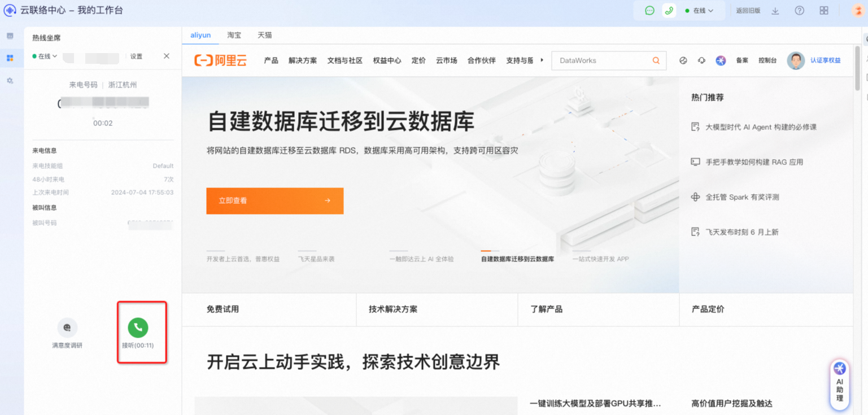Click the orange search magnifier icon
Image resolution: width=868 pixels, height=415 pixels.
point(656,60)
